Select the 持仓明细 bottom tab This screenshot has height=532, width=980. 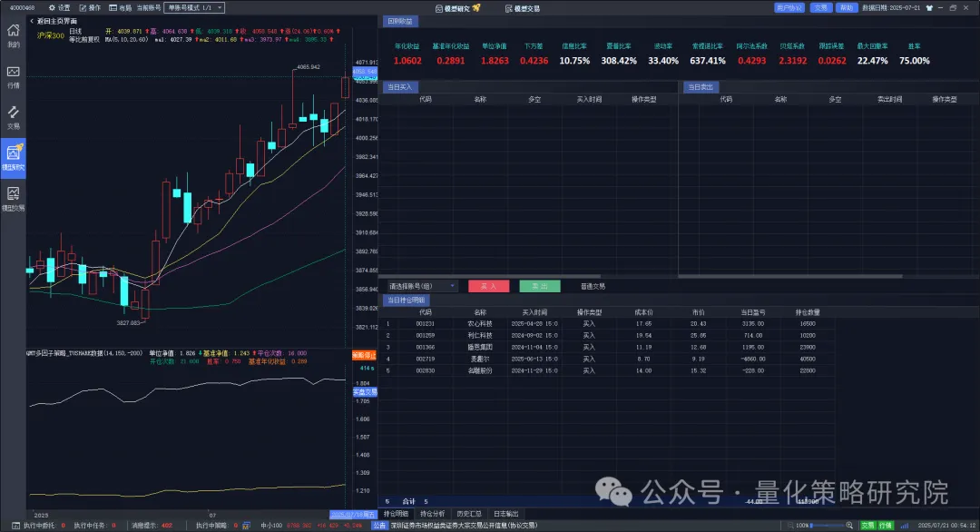[396, 514]
